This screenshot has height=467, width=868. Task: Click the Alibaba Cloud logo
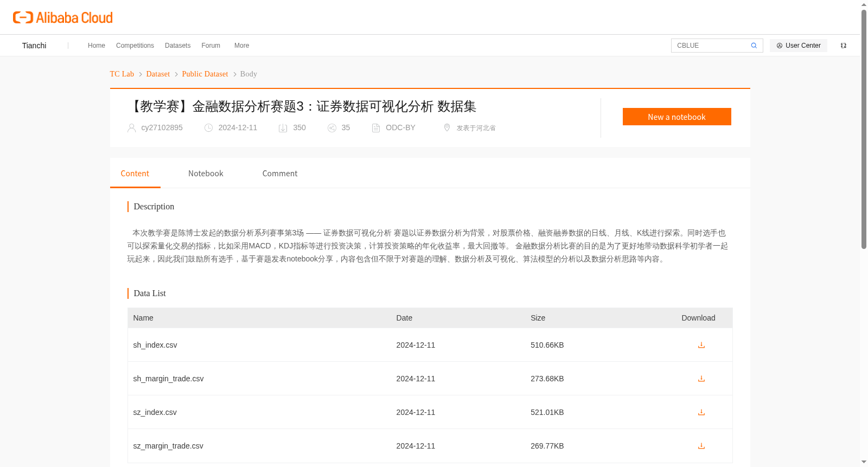(x=63, y=18)
